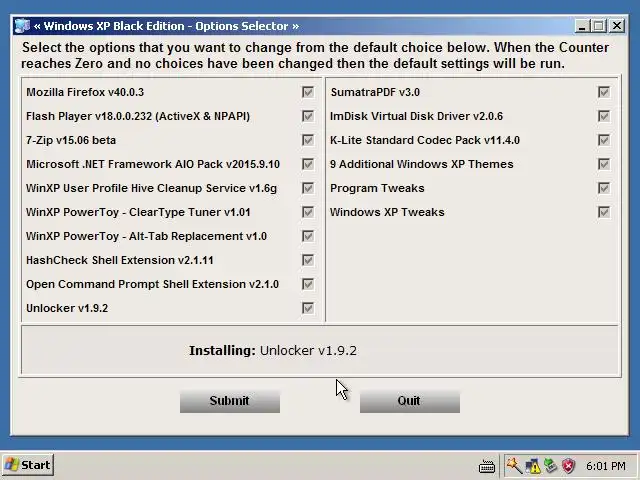Toggle User Profile Hive Cleanup Service checkbox
The width and height of the screenshot is (640, 480).
308,188
